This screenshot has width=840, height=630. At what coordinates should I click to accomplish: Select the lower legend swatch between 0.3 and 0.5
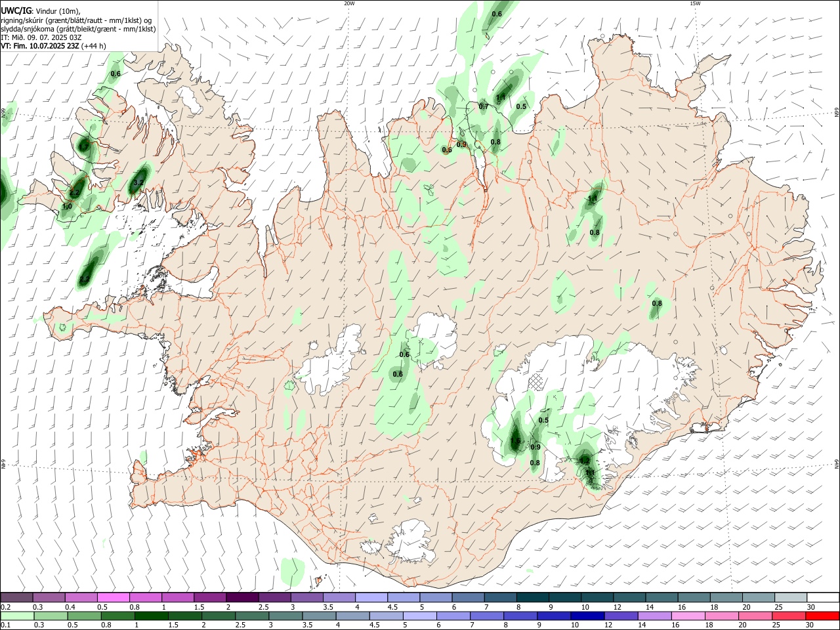tap(52, 616)
